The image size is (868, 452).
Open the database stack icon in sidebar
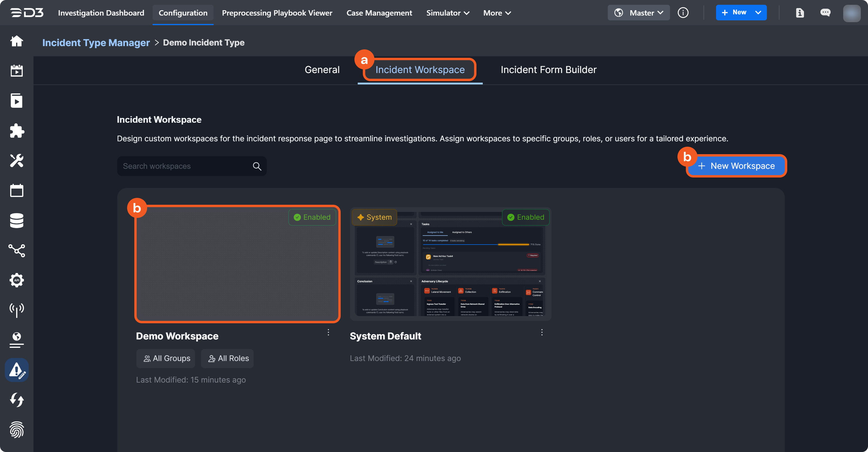[16, 221]
